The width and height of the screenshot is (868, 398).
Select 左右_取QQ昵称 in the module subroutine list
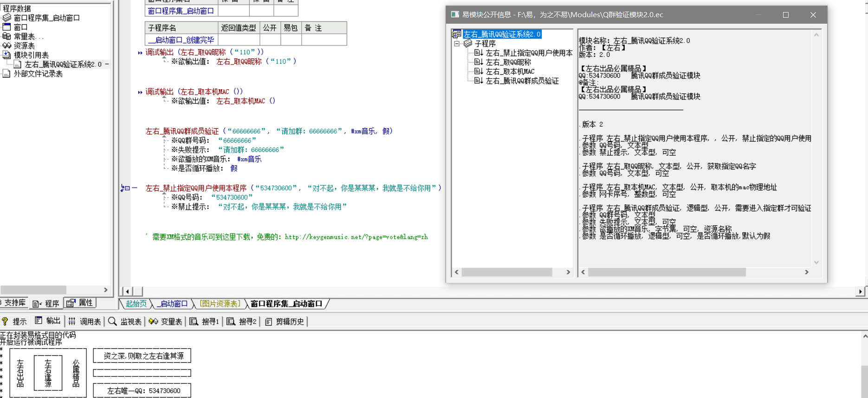click(508, 62)
